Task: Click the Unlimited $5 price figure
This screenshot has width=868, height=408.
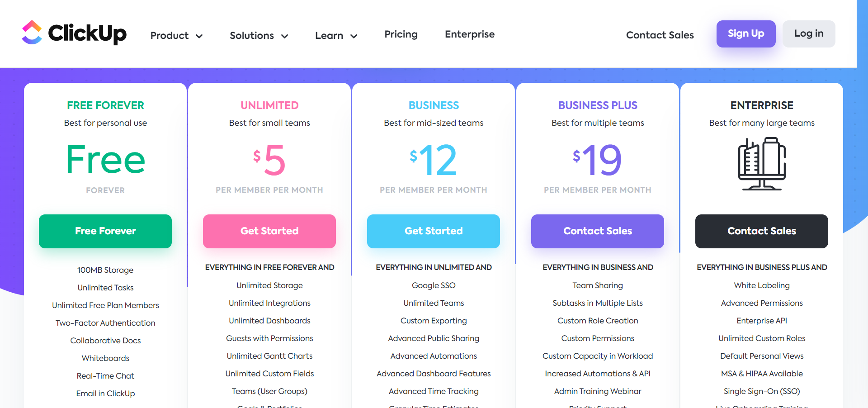Action: 269,160
